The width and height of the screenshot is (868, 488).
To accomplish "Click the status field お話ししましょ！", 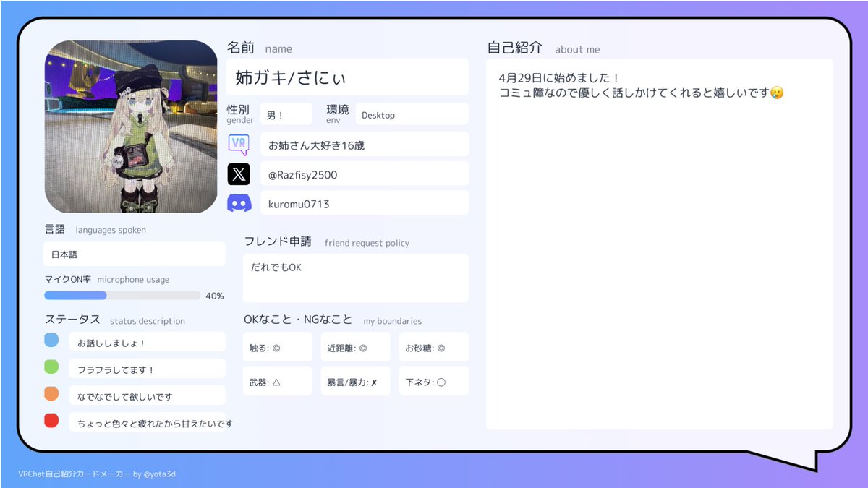I will (x=148, y=342).
